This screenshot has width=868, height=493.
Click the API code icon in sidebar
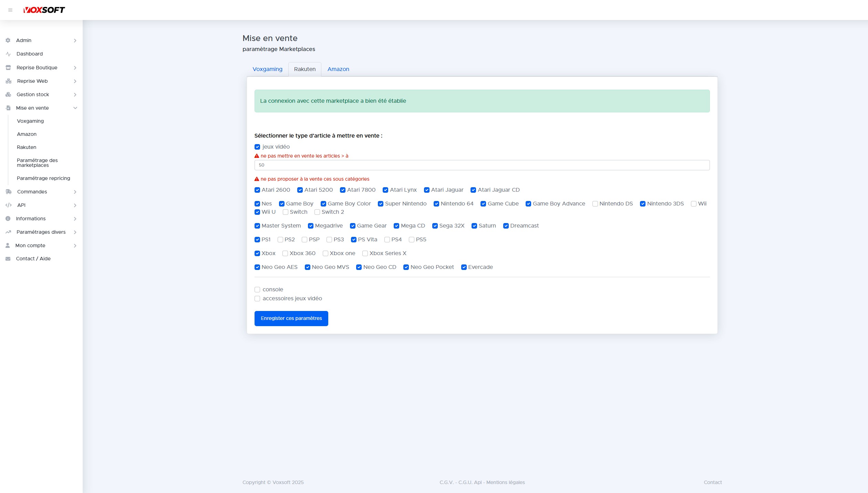pos(8,205)
